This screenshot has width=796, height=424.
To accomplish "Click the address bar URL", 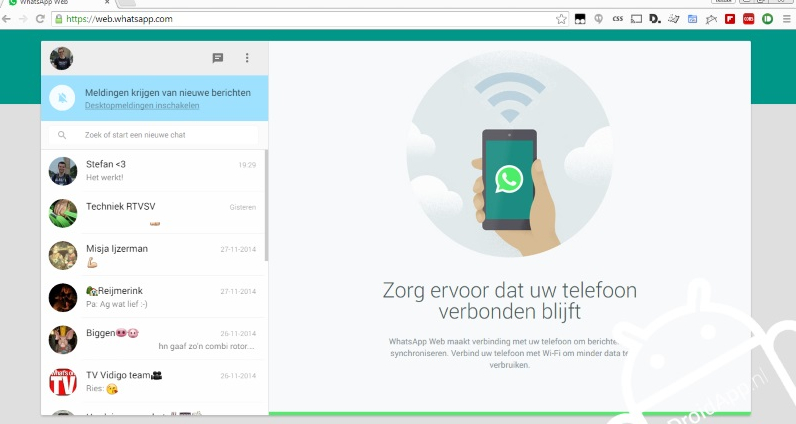I will pos(119,19).
